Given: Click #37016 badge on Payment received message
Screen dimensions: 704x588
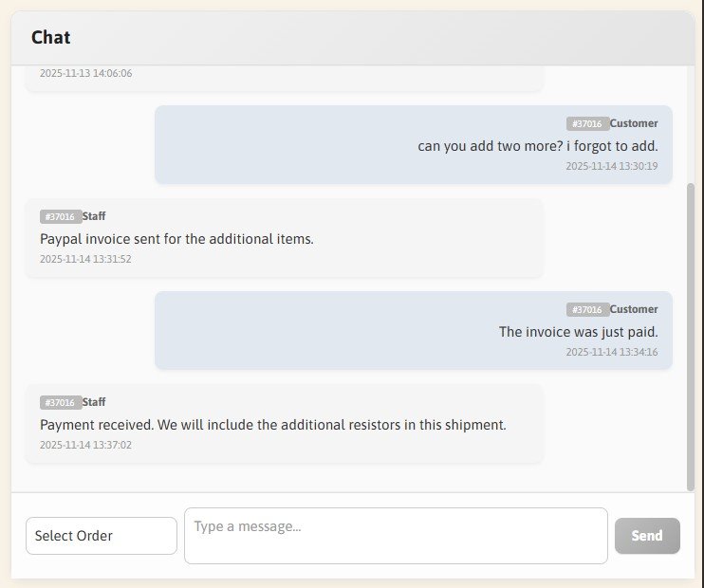Looking at the screenshot, I should (x=60, y=403).
